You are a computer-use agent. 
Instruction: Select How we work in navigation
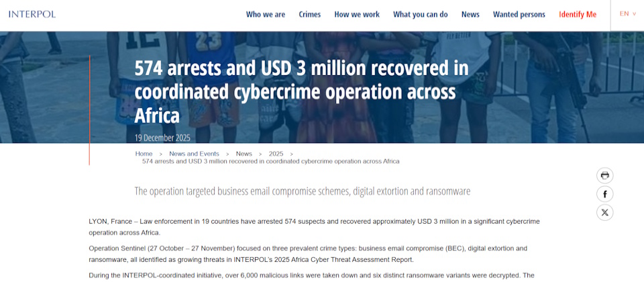click(356, 15)
